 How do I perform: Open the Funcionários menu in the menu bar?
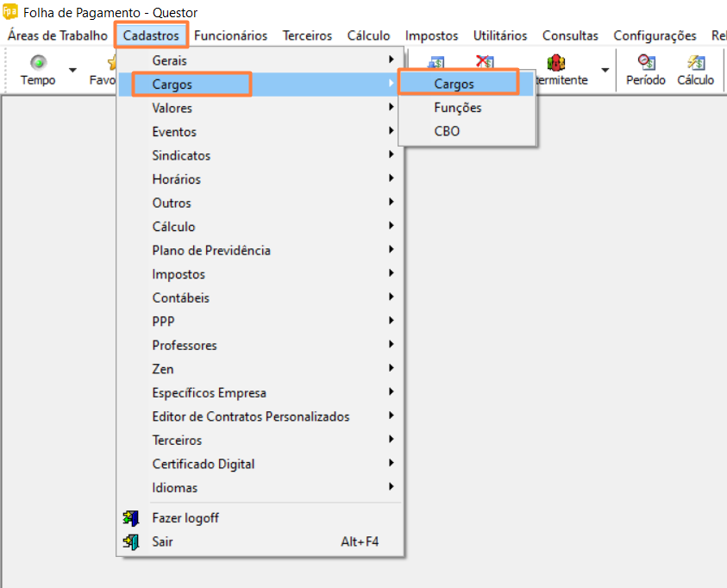point(230,35)
